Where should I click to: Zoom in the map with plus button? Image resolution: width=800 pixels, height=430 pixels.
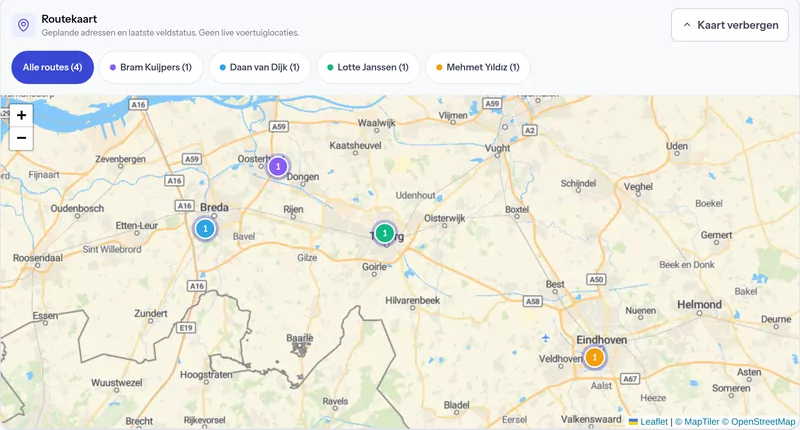[x=21, y=115]
